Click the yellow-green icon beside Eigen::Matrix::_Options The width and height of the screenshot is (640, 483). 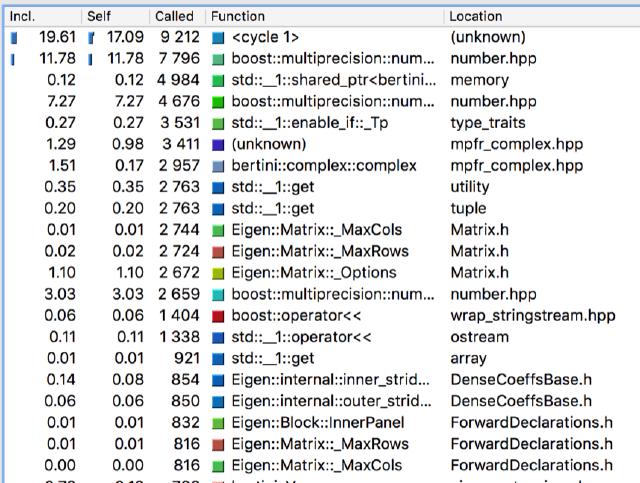pyautogui.click(x=218, y=274)
